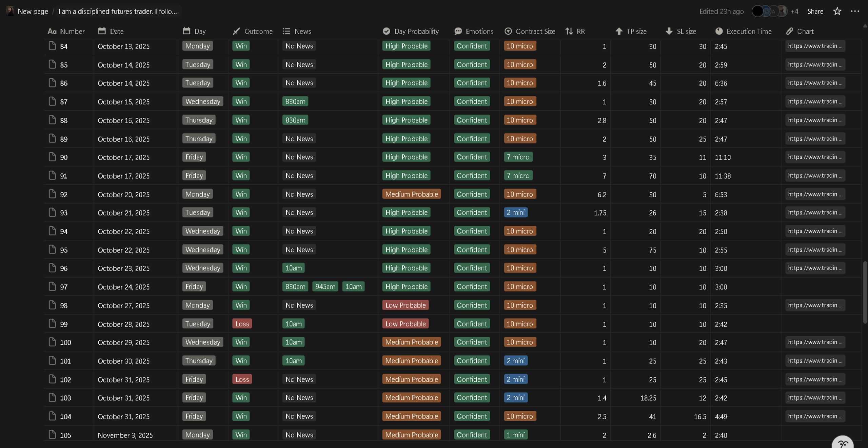Click the Share button

815,11
